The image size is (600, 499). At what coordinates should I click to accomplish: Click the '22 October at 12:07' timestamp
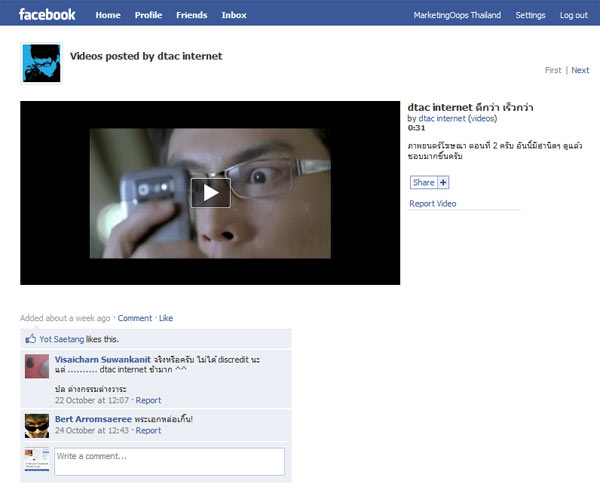[92, 400]
